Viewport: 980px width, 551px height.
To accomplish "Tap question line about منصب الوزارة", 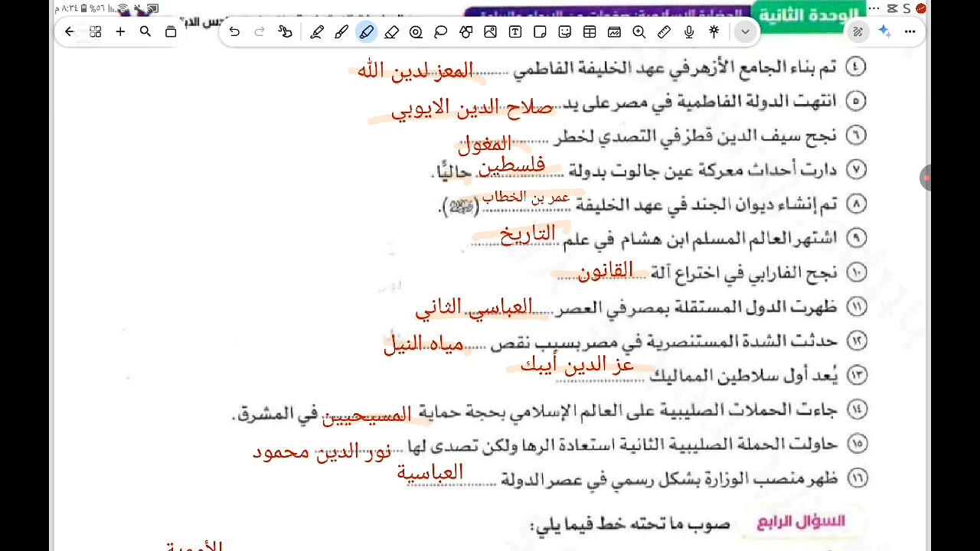I will pos(670,480).
